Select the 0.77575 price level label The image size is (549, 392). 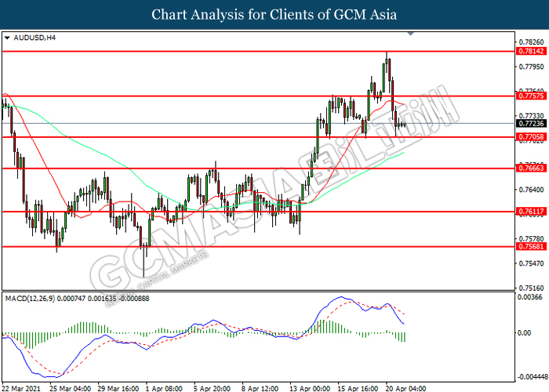(531, 96)
